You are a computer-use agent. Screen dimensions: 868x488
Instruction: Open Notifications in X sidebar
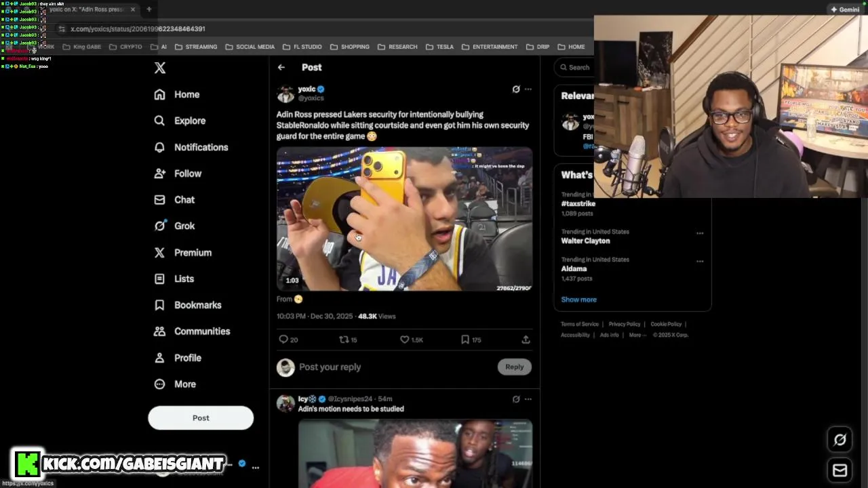pos(191,147)
